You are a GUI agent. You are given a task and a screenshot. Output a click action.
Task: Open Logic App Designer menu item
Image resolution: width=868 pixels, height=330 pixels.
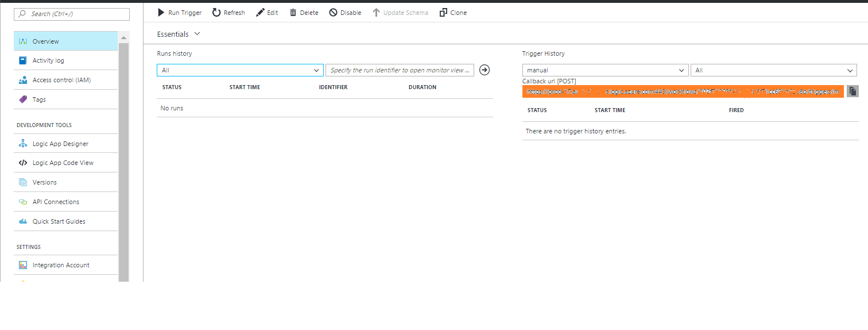66,144
